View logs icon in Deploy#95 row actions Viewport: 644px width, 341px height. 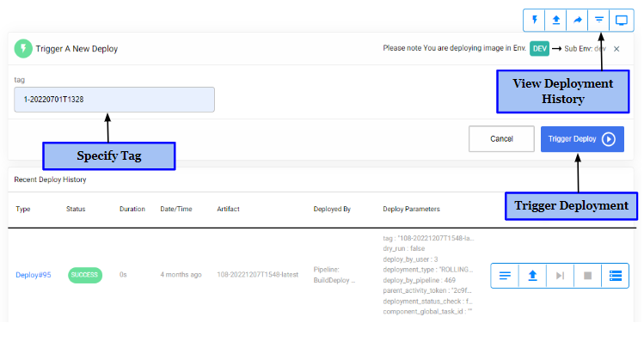point(505,276)
